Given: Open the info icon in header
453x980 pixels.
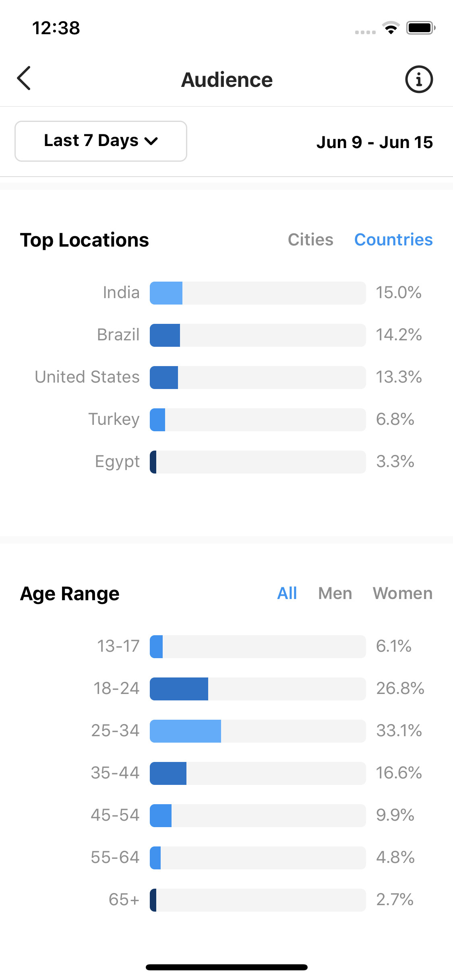Looking at the screenshot, I should [419, 79].
